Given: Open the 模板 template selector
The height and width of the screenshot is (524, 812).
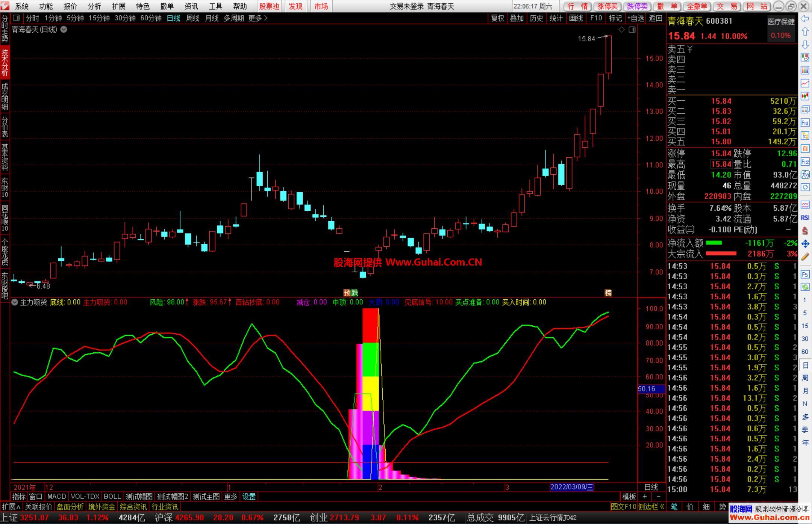Looking at the screenshot, I should [x=629, y=497].
